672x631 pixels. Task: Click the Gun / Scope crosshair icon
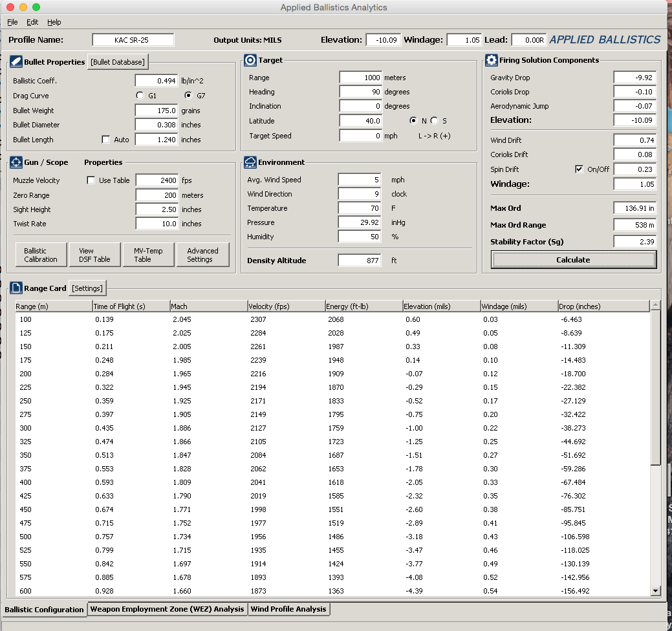coord(16,162)
